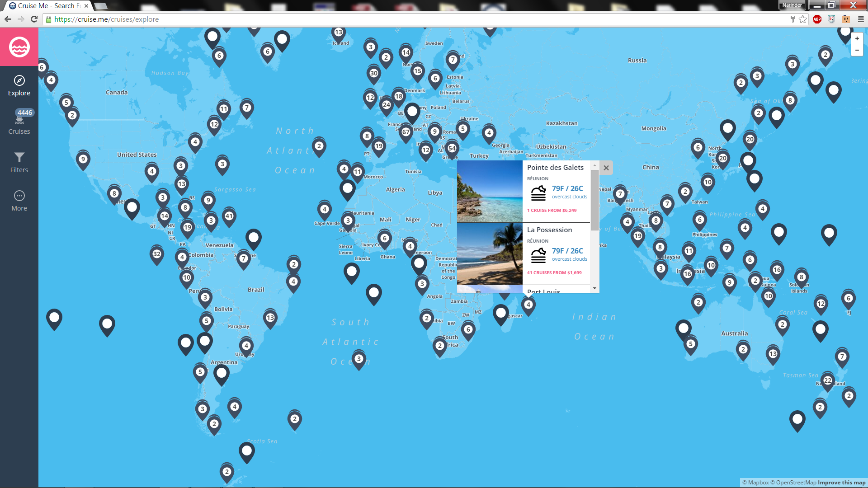Click the map zoom in plus button
This screenshot has height=488, width=868.
[857, 39]
